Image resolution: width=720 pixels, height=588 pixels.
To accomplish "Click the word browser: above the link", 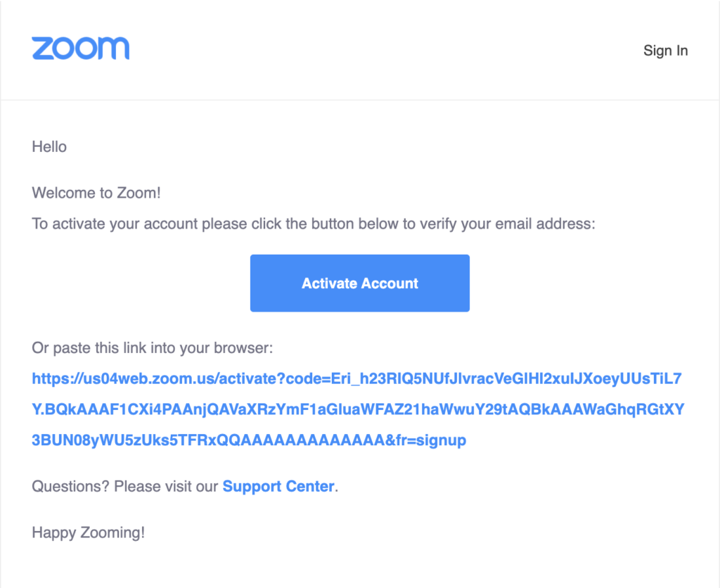I will 243,347.
